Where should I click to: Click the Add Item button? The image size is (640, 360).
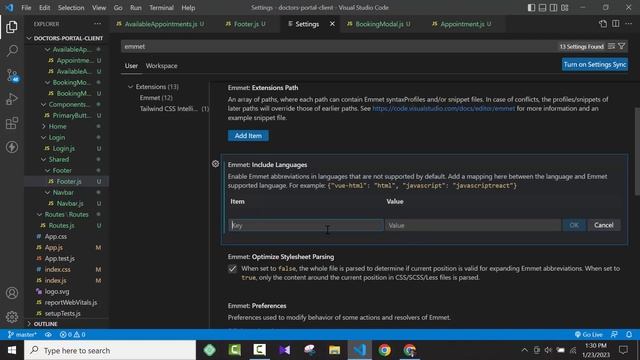click(x=248, y=136)
